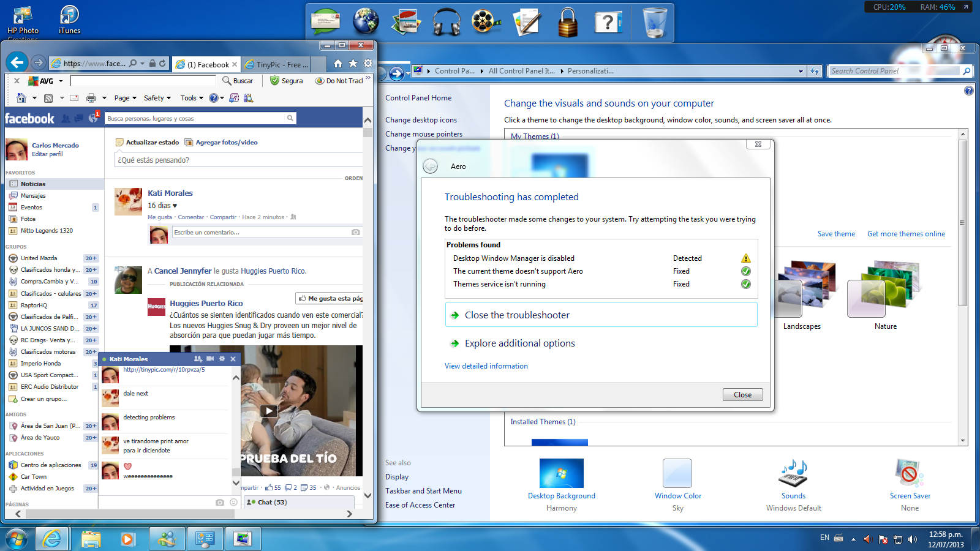Open the Tools dropdown menu in IE

tap(192, 98)
